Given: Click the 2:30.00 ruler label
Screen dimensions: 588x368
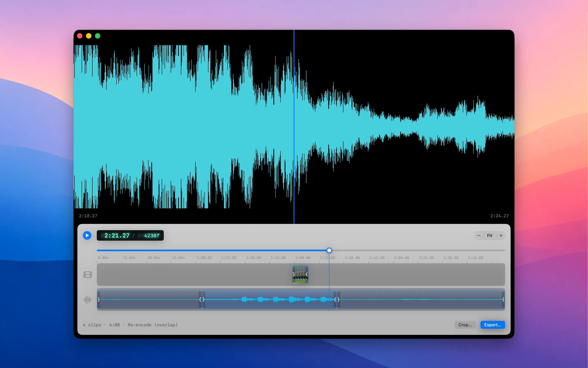Looking at the screenshot, I should click(x=352, y=258).
